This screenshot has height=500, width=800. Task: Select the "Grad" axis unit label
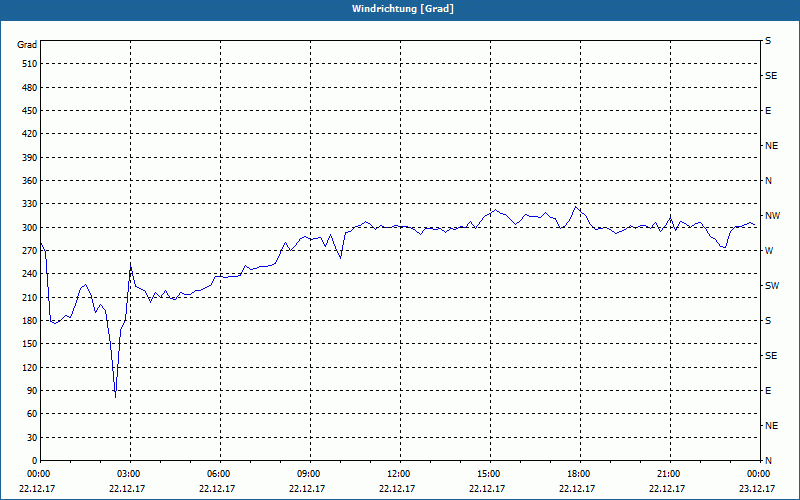[x=27, y=45]
